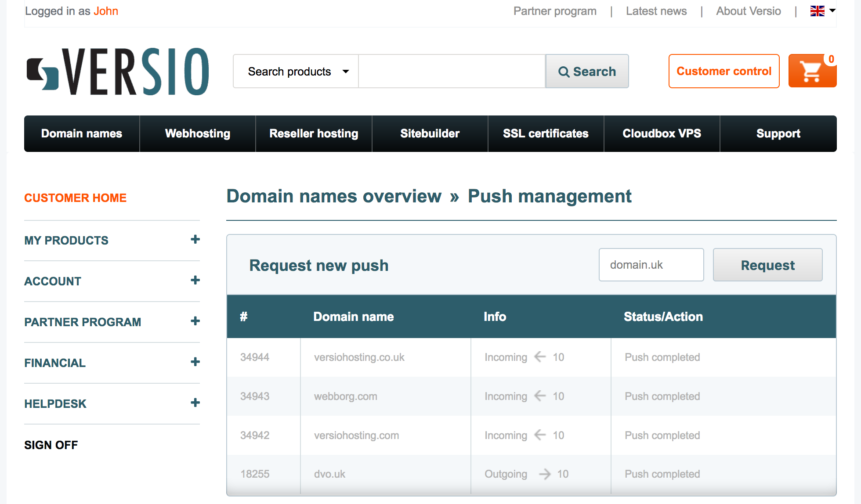
Task: Click Financial sidebar label
Action: (55, 363)
